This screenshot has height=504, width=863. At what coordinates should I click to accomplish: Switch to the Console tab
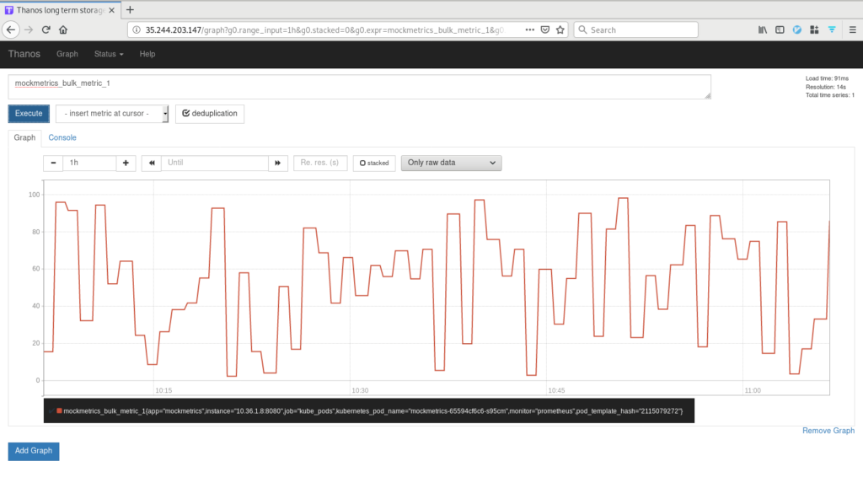pos(62,137)
